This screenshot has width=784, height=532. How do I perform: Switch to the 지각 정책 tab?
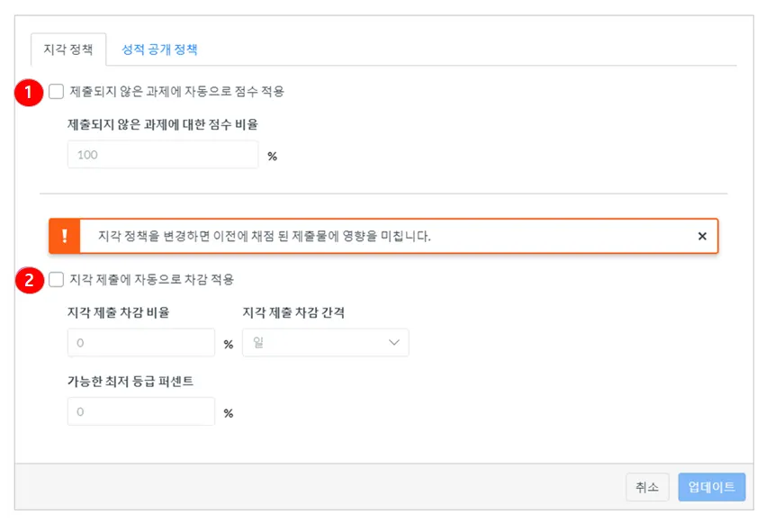point(68,50)
